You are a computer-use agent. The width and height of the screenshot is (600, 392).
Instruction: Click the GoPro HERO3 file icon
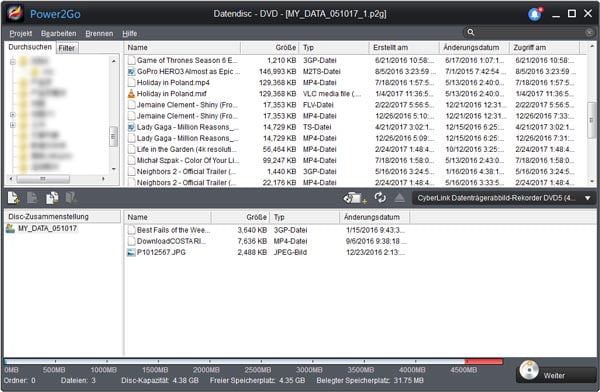(x=131, y=71)
